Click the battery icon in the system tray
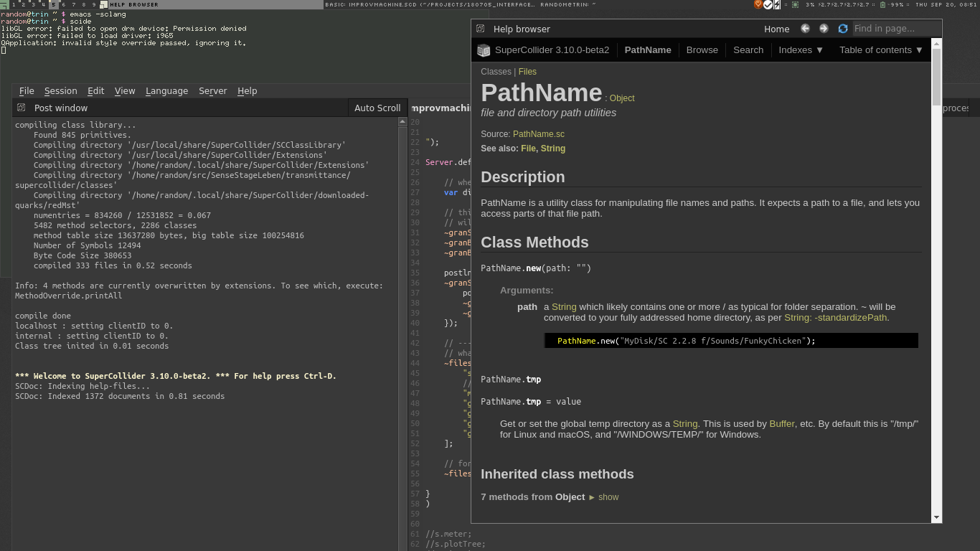The image size is (980, 551). coord(882,4)
